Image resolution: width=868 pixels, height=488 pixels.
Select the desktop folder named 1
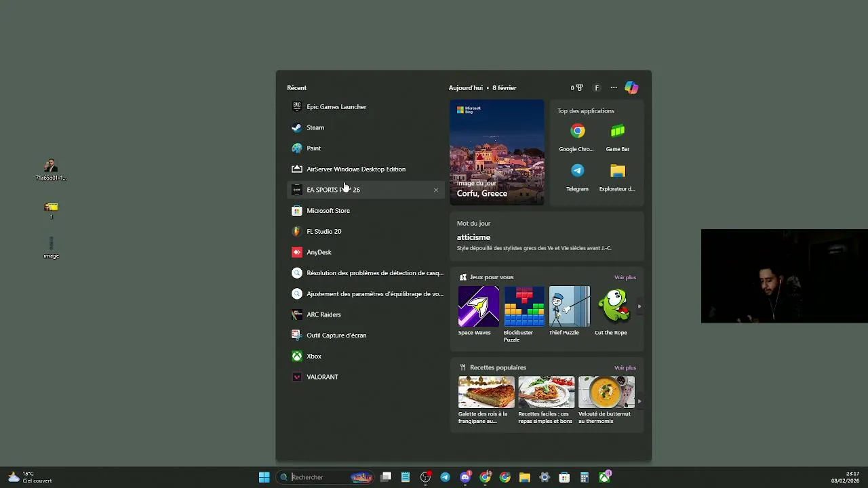[x=52, y=210]
